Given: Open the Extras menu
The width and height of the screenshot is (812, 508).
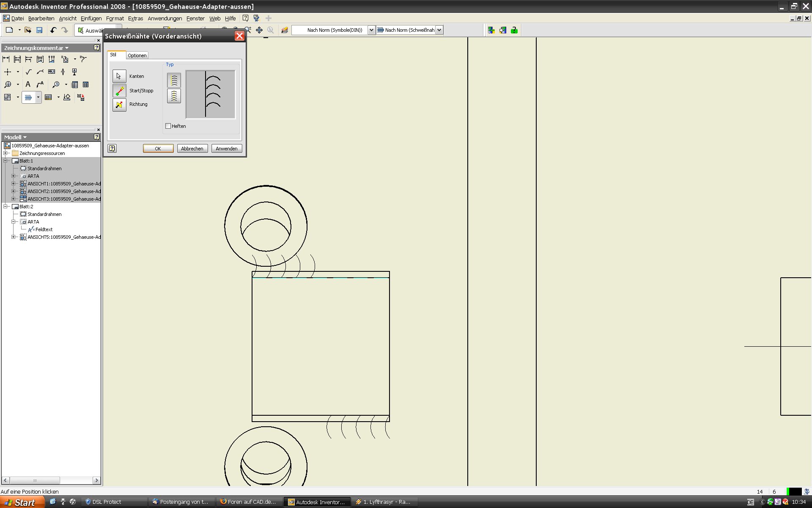Looking at the screenshot, I should point(135,18).
